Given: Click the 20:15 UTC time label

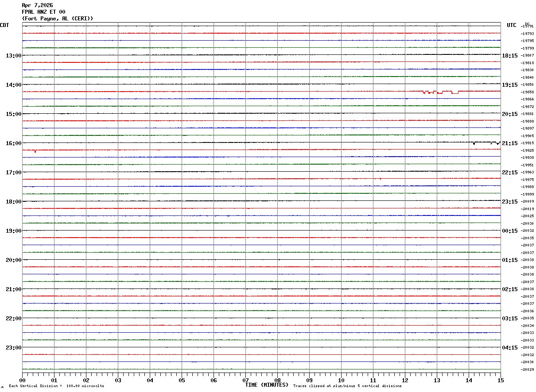Looking at the screenshot, I should [510, 114].
